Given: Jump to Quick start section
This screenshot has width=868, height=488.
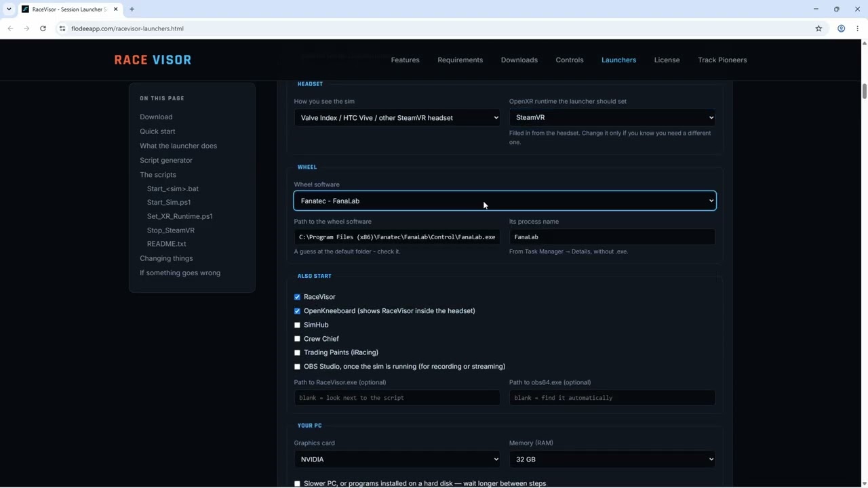Looking at the screenshot, I should pos(157,131).
